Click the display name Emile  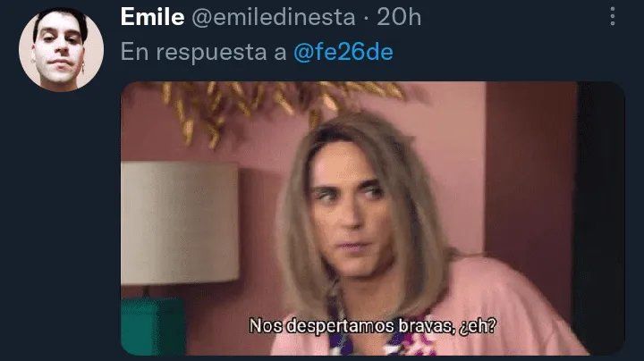[x=152, y=17]
